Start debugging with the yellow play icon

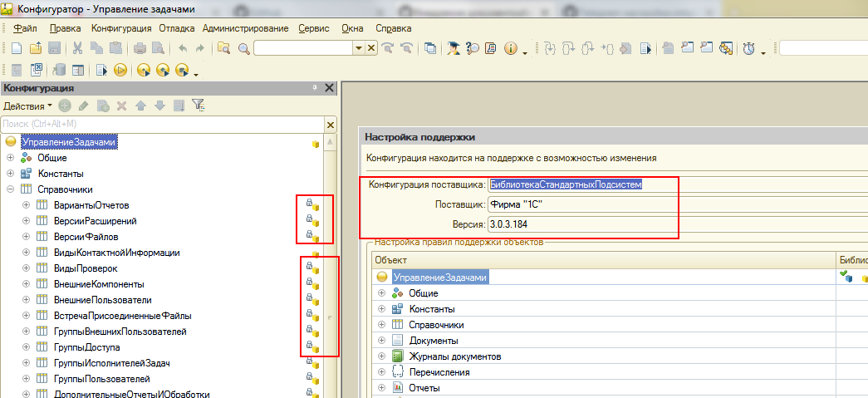[x=120, y=70]
